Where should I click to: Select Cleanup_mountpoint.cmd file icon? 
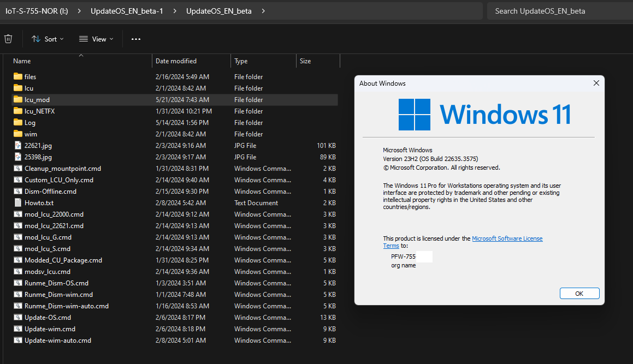click(x=18, y=168)
